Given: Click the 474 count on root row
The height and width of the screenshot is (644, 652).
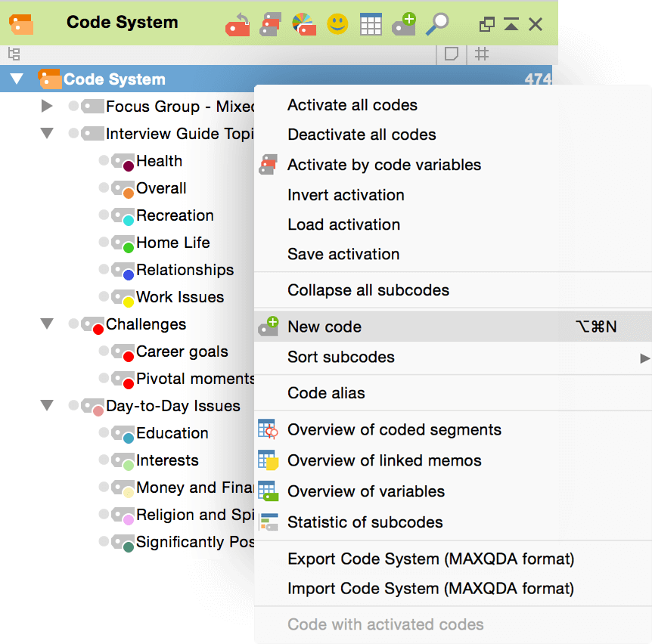Looking at the screenshot, I should (x=538, y=79).
